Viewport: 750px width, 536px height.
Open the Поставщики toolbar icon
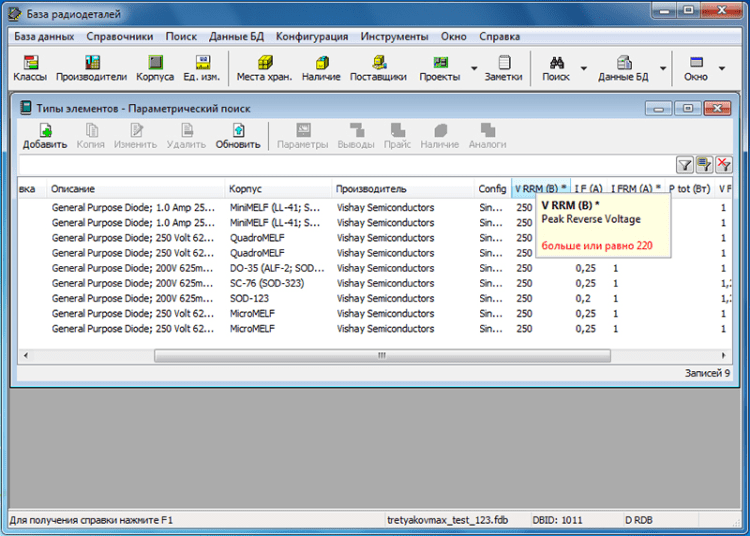tap(378, 68)
